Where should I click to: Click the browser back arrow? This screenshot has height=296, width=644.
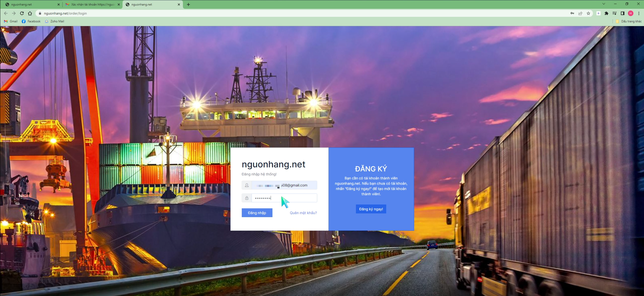[x=6, y=13]
